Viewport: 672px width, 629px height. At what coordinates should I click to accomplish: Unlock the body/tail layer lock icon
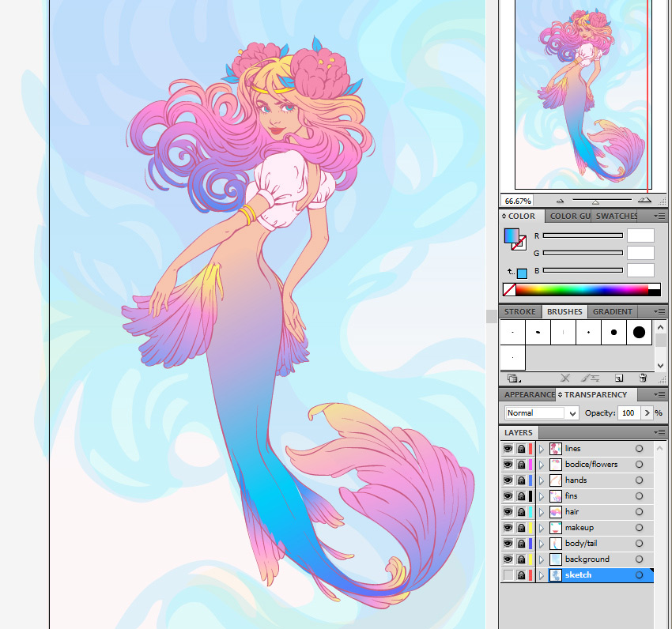(521, 544)
